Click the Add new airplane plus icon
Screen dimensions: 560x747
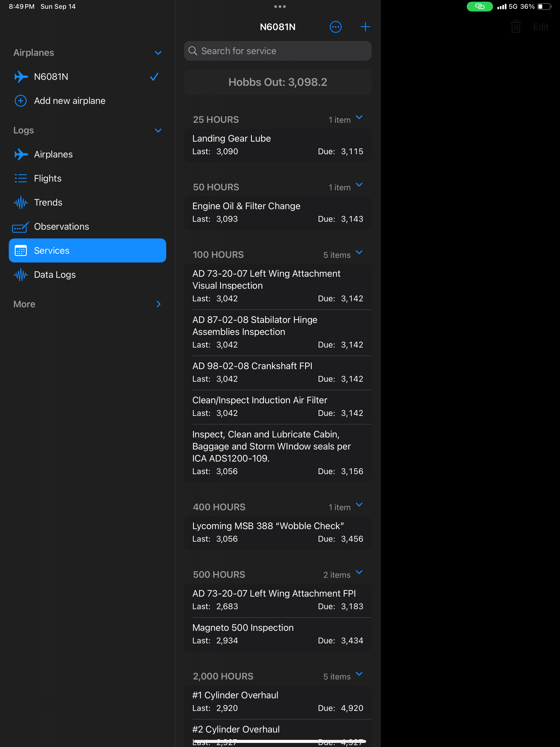pyautogui.click(x=21, y=101)
